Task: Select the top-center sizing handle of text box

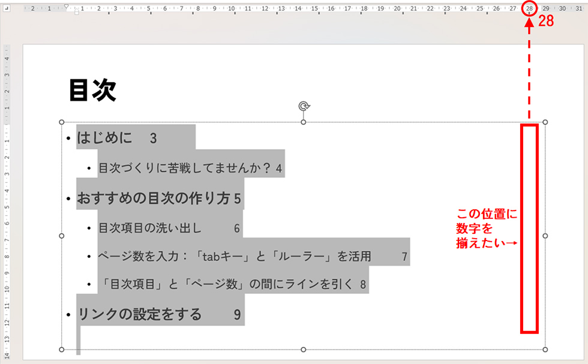Action: click(304, 122)
